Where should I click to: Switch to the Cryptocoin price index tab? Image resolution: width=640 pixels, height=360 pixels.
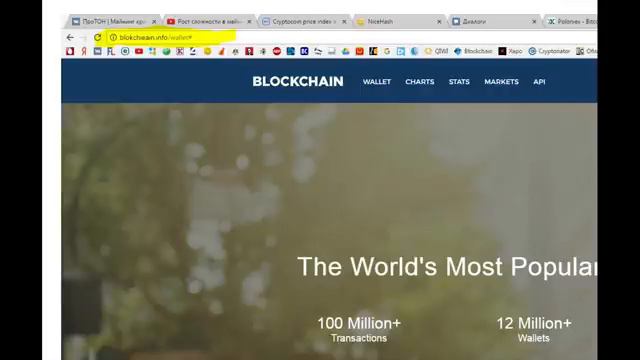(x=303, y=22)
